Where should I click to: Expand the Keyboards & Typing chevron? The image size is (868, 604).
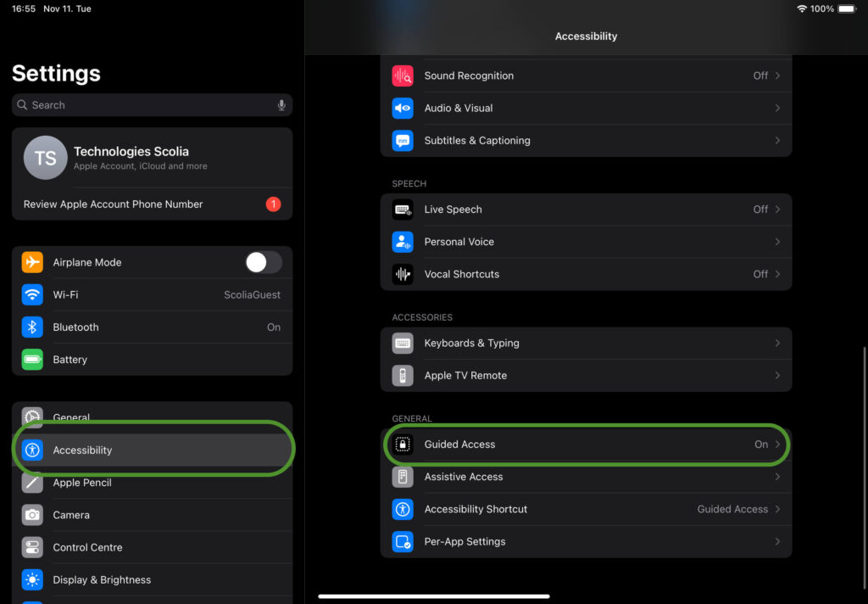coord(777,344)
